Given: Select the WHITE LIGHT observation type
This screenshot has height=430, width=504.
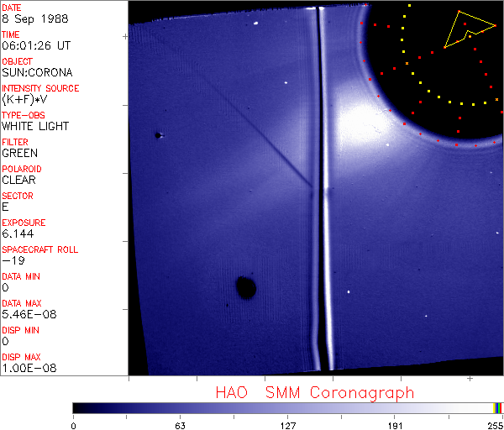Looking at the screenshot, I should 35,126.
